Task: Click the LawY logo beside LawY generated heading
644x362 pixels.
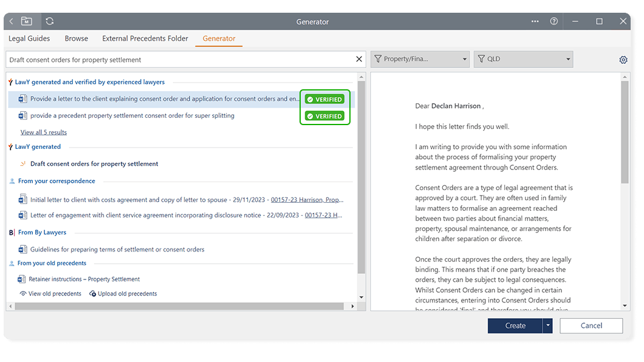Action: [11, 147]
